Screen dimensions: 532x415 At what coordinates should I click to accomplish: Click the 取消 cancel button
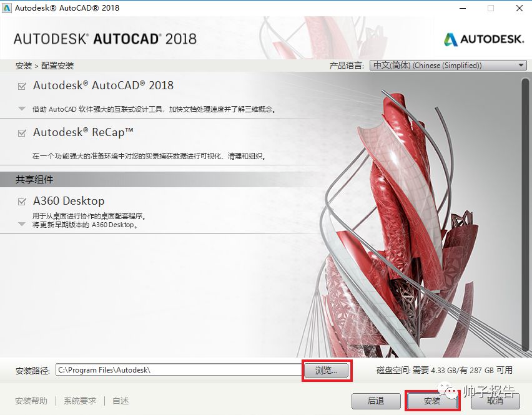click(x=495, y=401)
